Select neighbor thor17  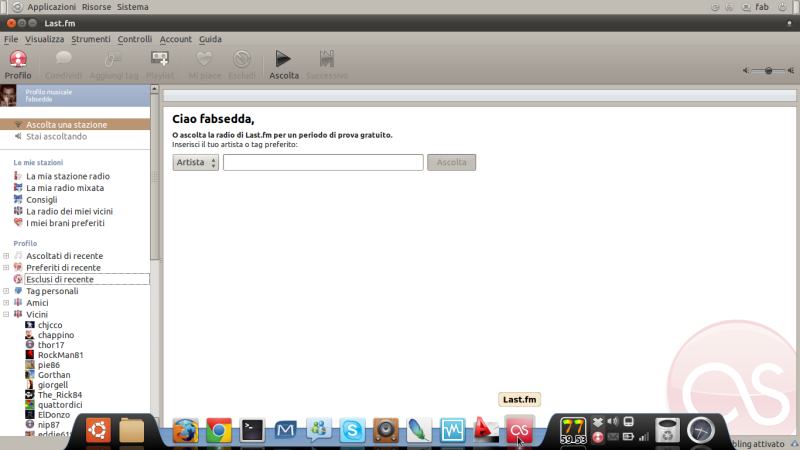[51, 345]
